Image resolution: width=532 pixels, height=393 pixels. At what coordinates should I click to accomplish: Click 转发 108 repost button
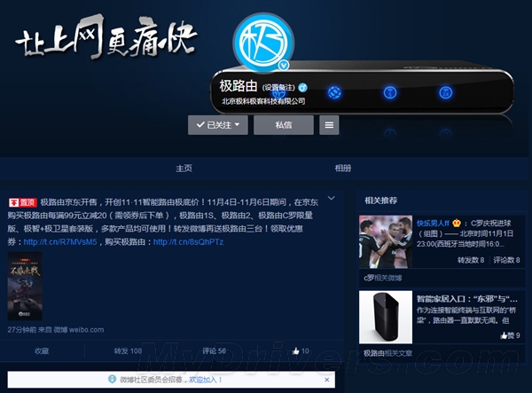[128, 351]
